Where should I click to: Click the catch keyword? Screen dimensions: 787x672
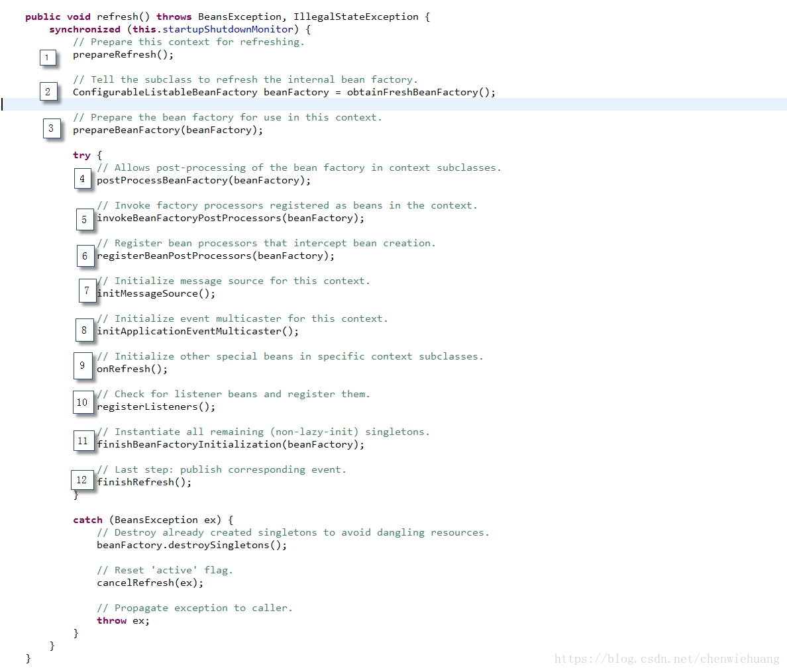tap(88, 520)
